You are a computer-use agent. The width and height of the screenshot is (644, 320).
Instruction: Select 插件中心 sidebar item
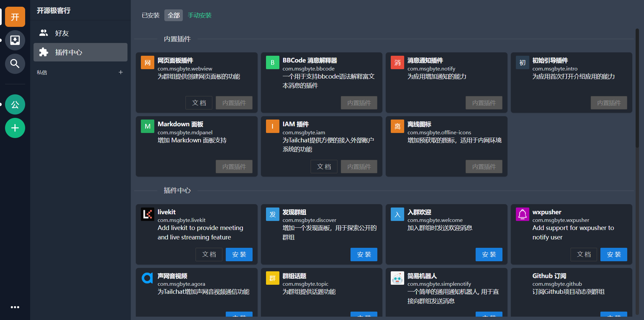point(80,52)
